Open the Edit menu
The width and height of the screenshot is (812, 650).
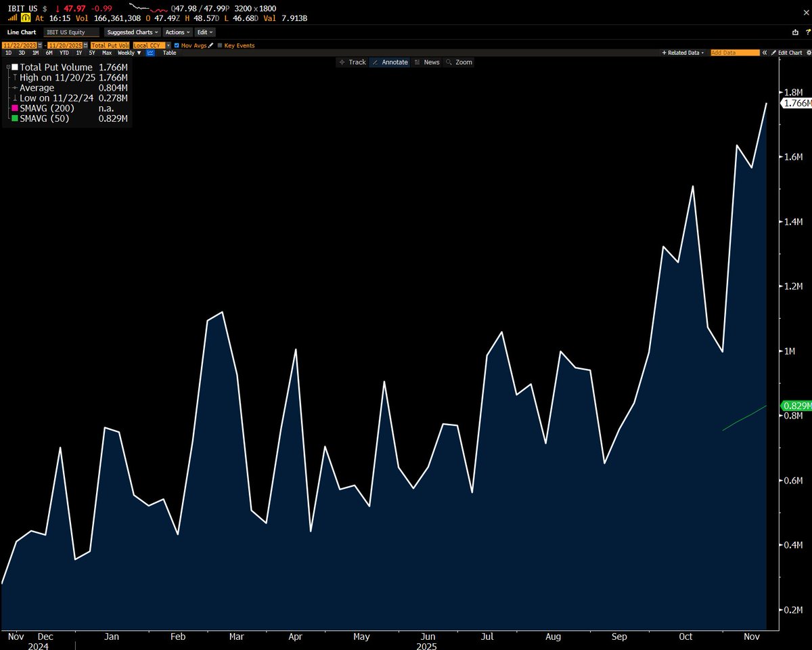[x=204, y=32]
